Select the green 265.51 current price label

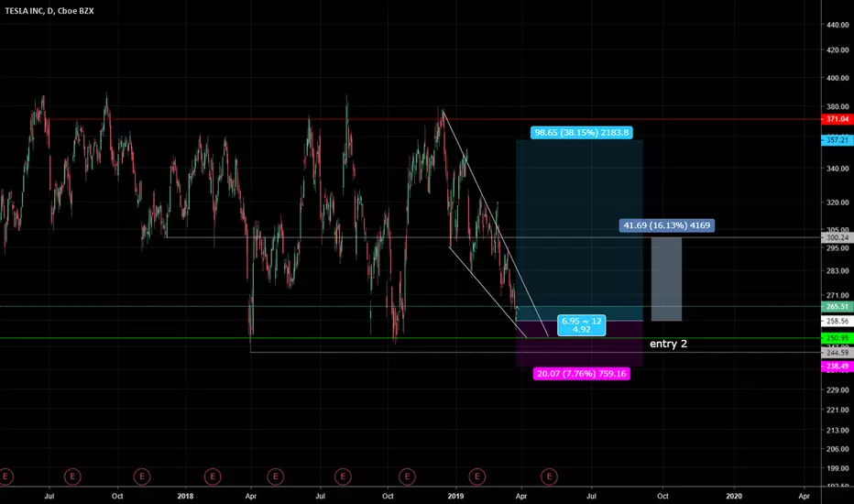click(x=838, y=307)
